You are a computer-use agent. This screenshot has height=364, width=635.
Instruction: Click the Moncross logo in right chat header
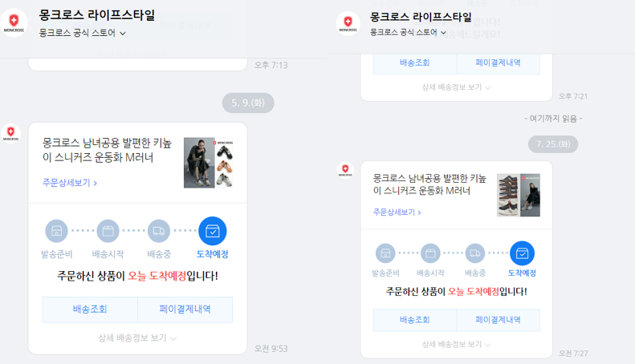[348, 23]
